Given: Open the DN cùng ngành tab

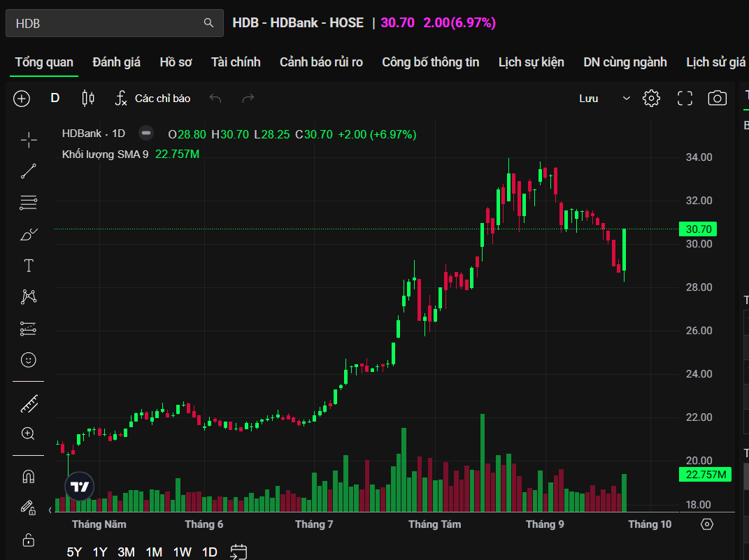Looking at the screenshot, I should 625,62.
